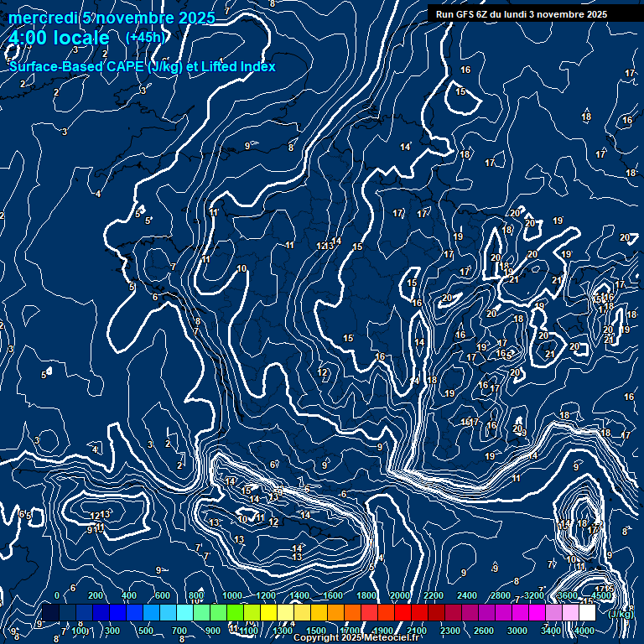Click the "(J/kg)" unit label beside the legend
The width and height of the screenshot is (644, 644).
coord(620,614)
